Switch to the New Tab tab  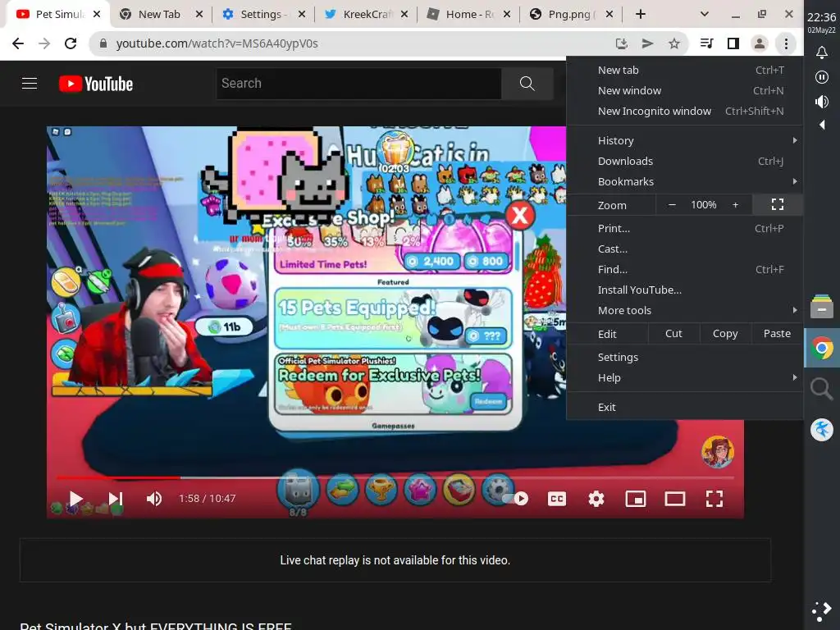click(x=159, y=15)
